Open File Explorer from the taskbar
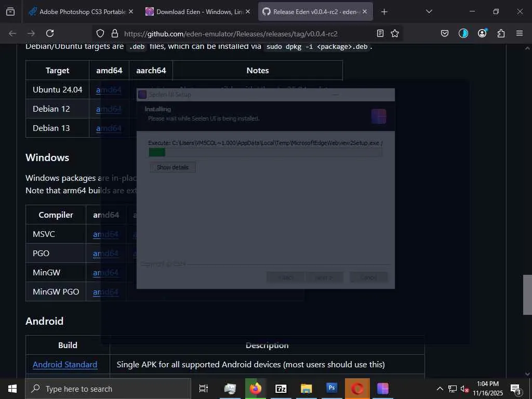The image size is (532, 399). [306, 389]
